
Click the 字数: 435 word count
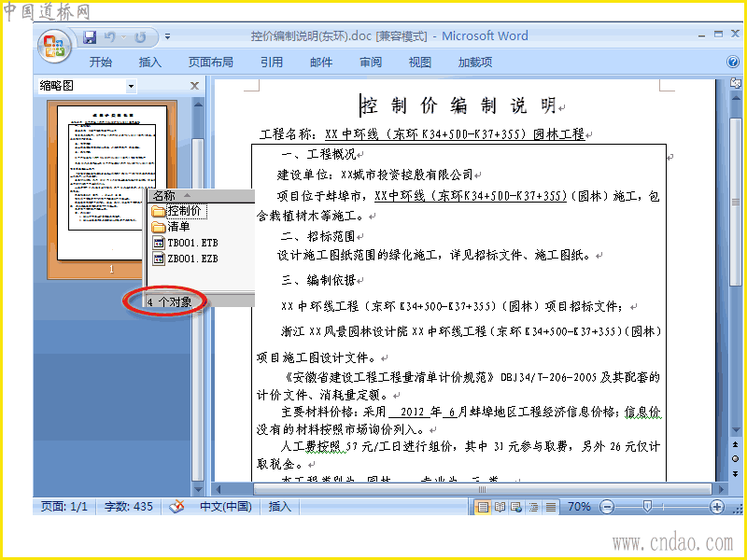point(129,507)
